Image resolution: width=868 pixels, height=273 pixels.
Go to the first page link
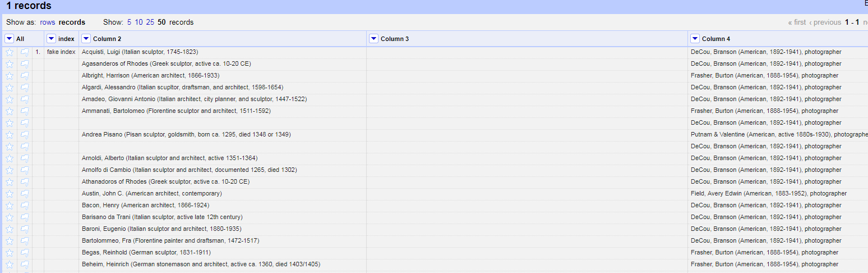[x=797, y=22]
